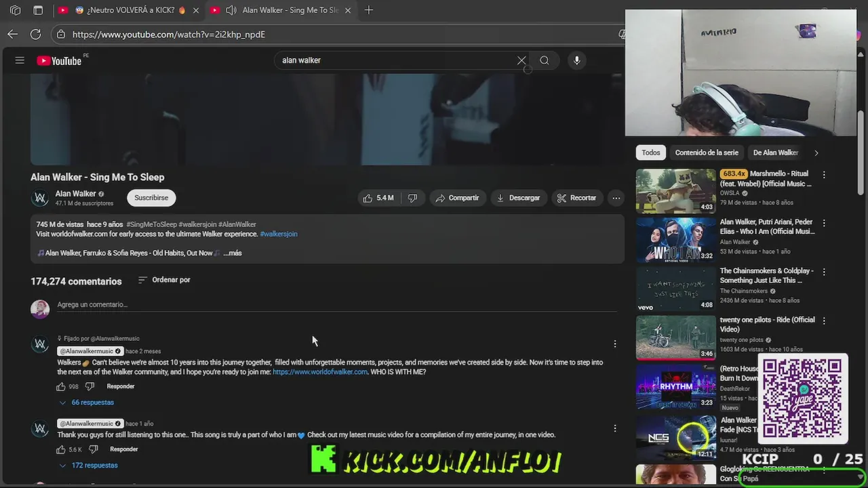Reply to the 'Thank you guys' comment
The width and height of the screenshot is (868, 488).
[124, 449]
